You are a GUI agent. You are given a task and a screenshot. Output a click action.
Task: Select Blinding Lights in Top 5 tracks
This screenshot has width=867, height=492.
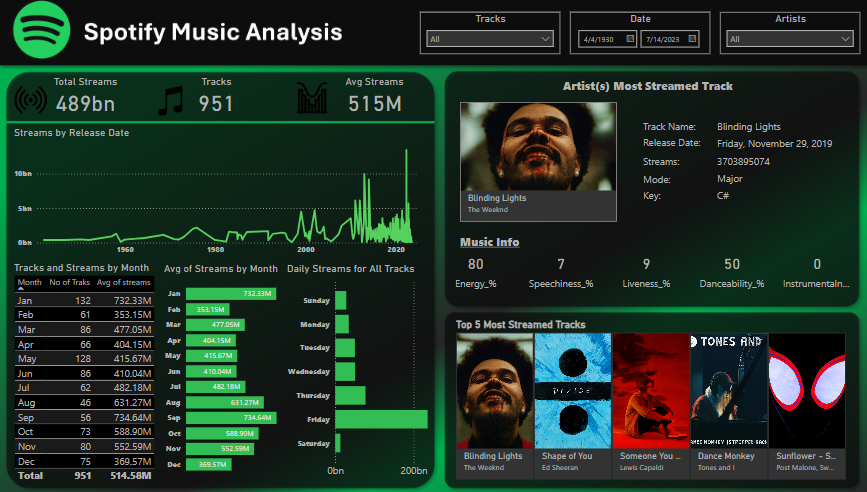click(x=495, y=405)
